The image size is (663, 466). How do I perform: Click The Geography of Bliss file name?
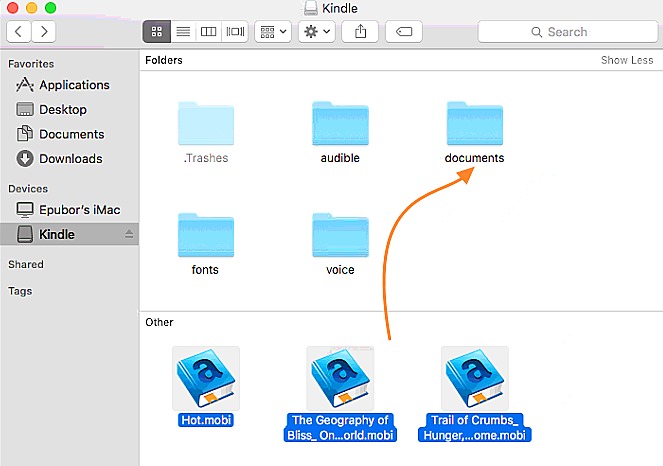[x=340, y=428]
